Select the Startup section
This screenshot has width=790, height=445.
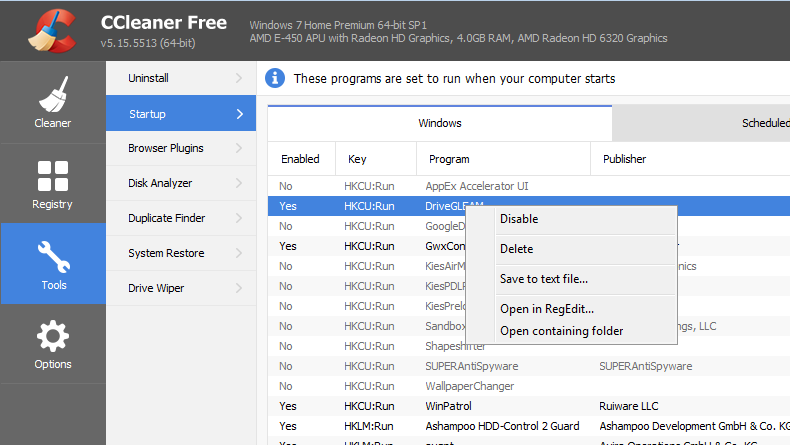[x=181, y=113]
